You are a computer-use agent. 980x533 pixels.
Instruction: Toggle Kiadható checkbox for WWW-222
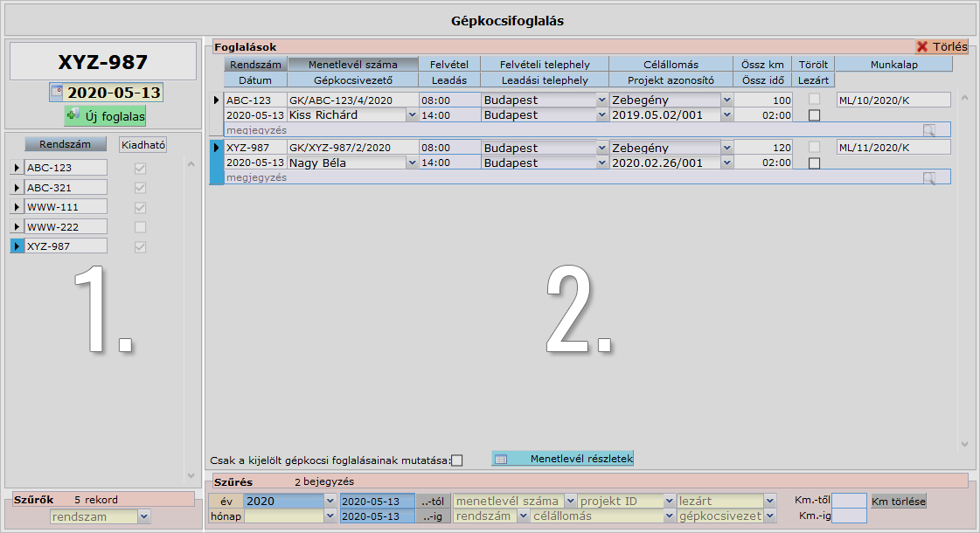click(x=140, y=227)
